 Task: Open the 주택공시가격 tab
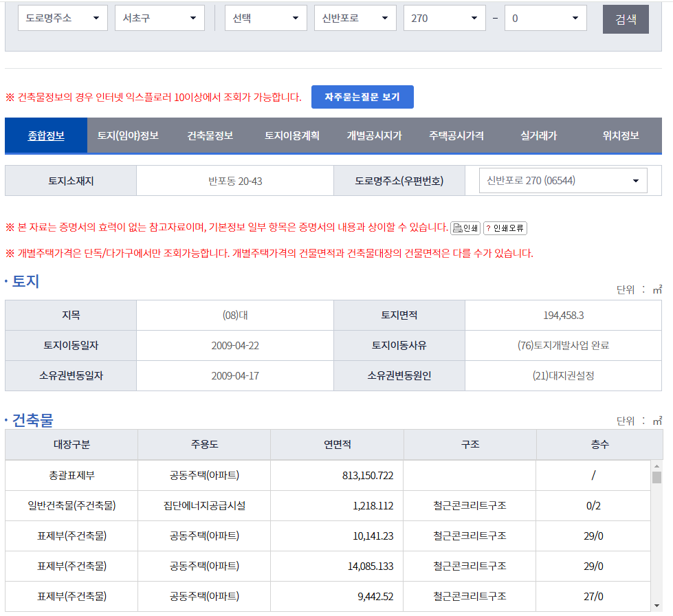click(x=456, y=135)
